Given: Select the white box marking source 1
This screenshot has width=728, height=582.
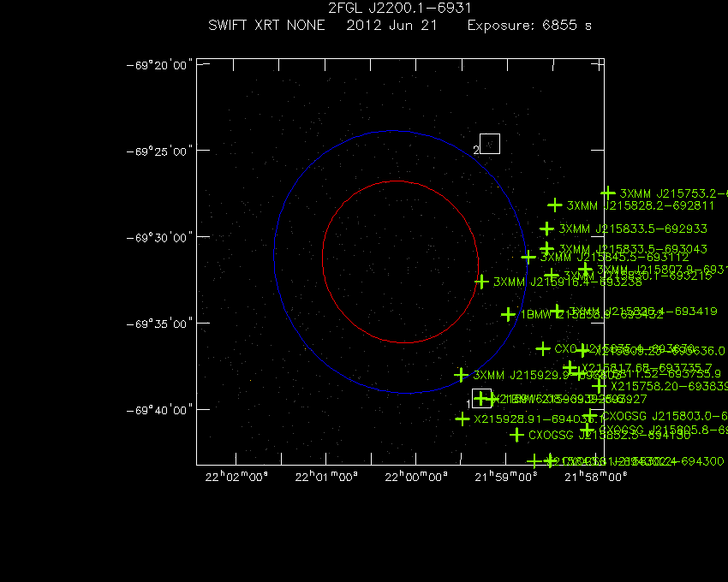Looking at the screenshot, I should [481, 398].
